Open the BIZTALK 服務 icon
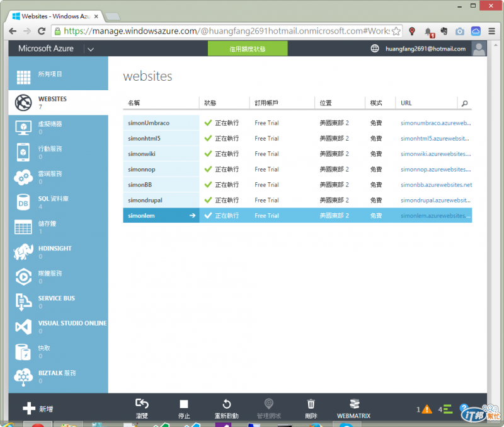The height and width of the screenshot is (427, 504). click(23, 377)
